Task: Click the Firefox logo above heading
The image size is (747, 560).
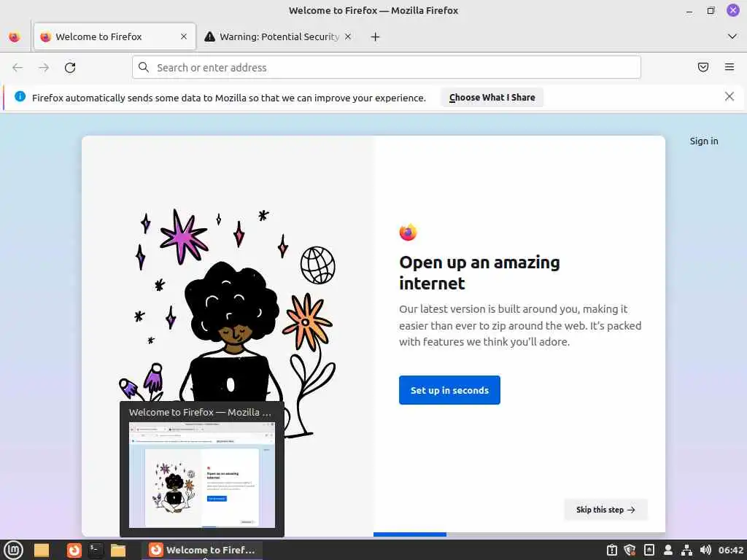Action: [408, 232]
